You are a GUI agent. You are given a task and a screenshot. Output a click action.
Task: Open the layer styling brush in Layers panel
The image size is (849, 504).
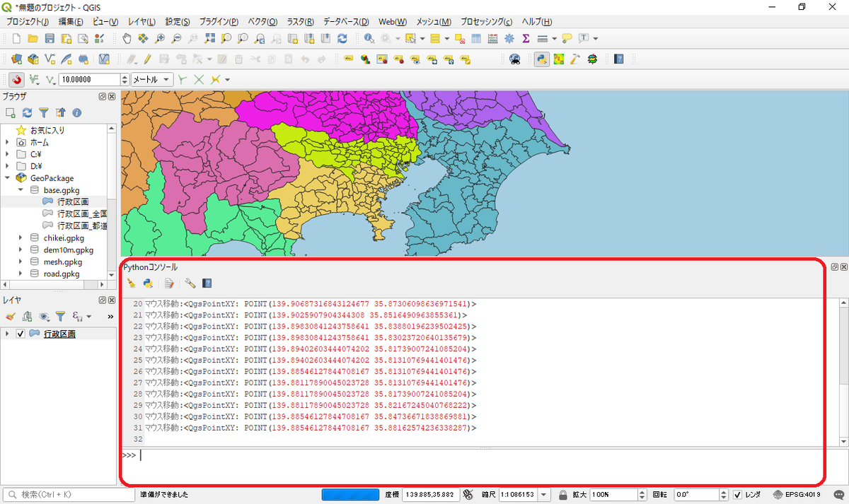[x=10, y=316]
